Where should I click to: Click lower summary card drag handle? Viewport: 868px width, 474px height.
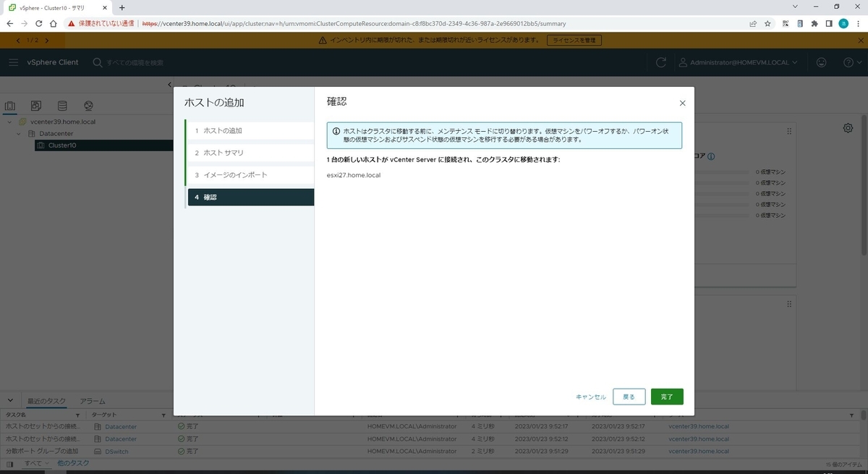789,306
